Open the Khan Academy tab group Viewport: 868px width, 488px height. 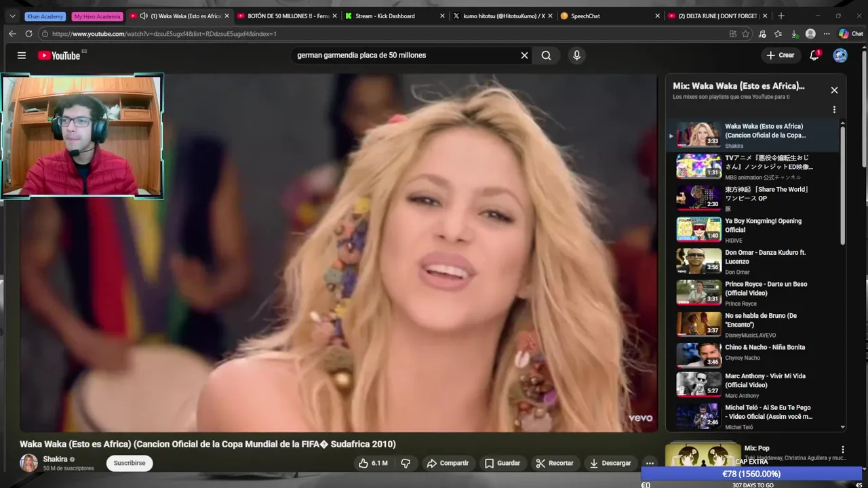point(45,16)
